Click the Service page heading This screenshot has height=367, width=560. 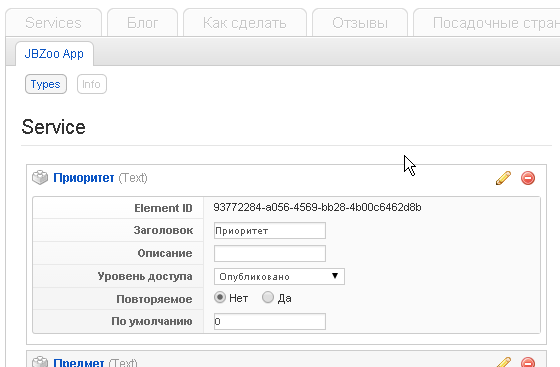[x=54, y=127]
